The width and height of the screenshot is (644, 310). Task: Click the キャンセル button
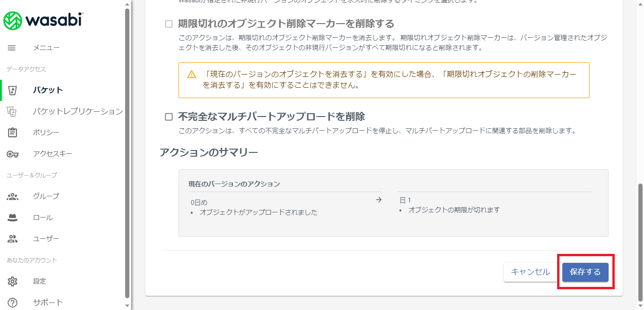coord(530,272)
